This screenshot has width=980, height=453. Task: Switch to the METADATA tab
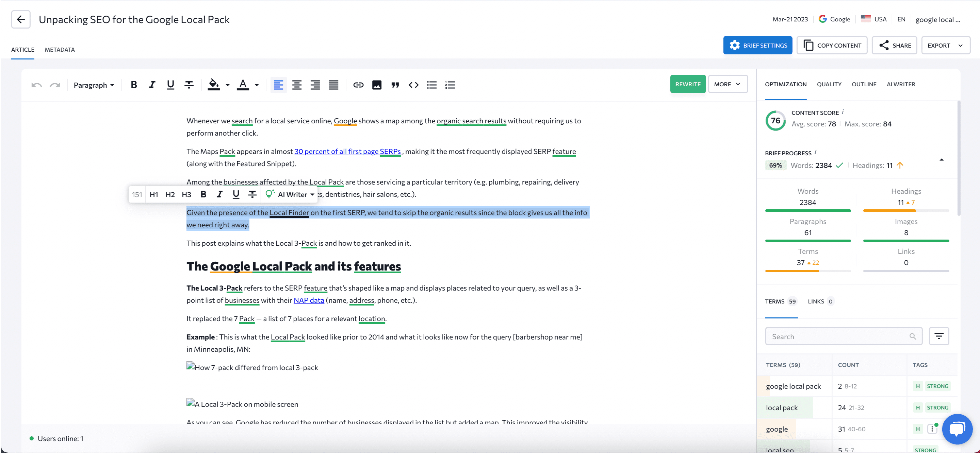(59, 49)
